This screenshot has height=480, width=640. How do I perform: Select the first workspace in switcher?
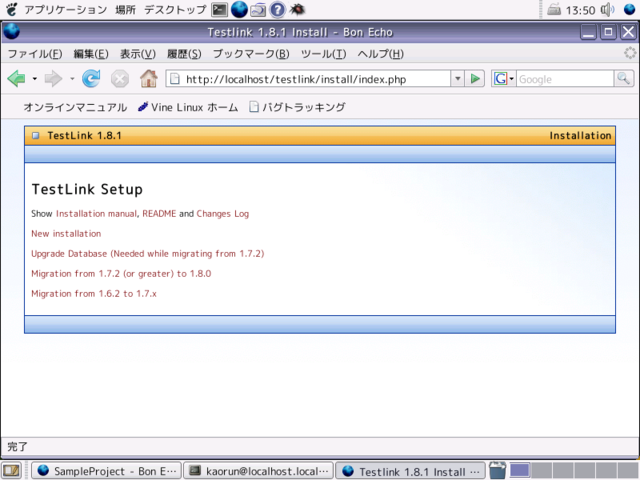tap(520, 471)
